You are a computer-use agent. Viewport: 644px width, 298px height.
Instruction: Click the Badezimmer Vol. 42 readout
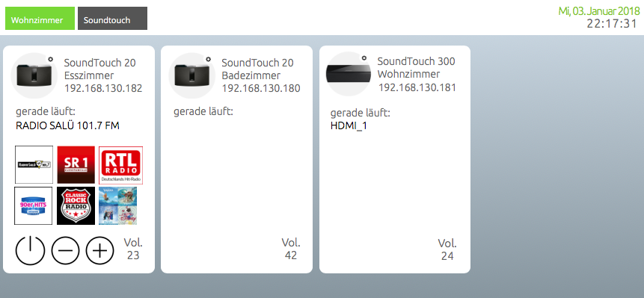pos(291,249)
